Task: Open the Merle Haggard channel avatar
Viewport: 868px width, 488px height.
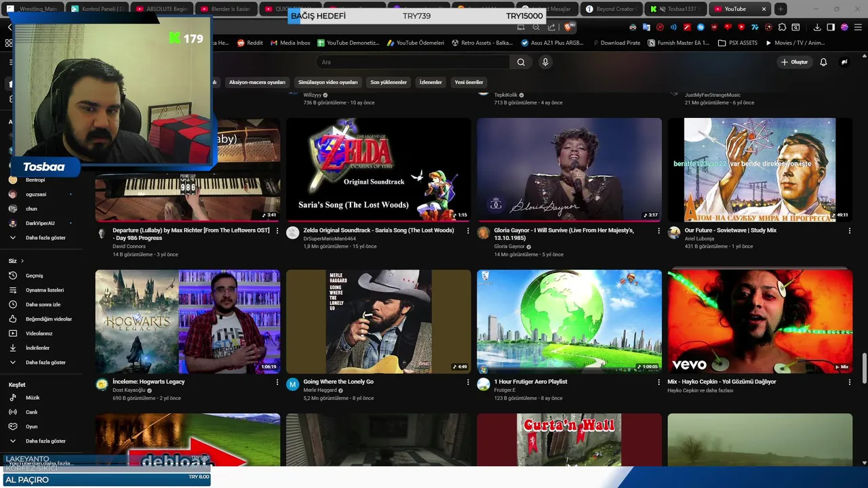Action: (292, 384)
